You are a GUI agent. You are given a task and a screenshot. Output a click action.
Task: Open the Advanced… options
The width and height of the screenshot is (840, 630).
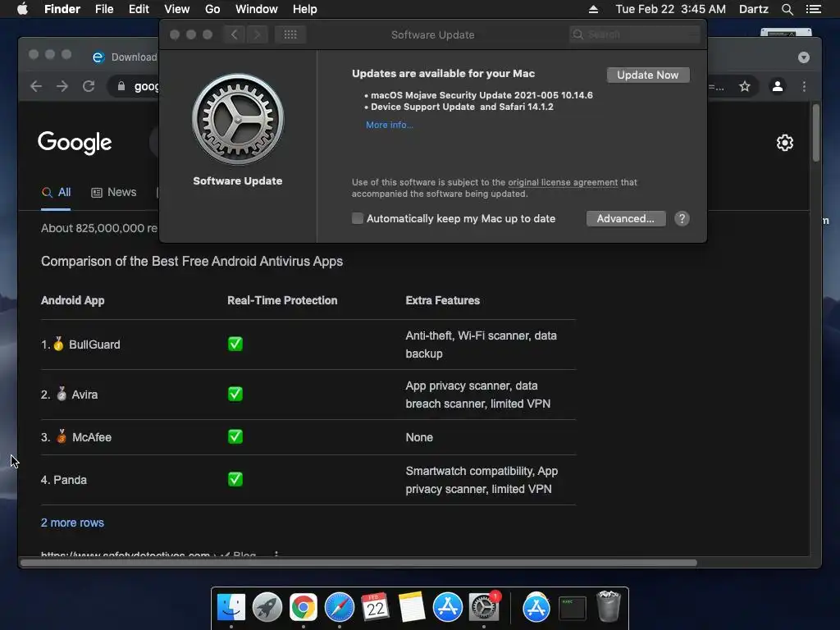pos(626,218)
